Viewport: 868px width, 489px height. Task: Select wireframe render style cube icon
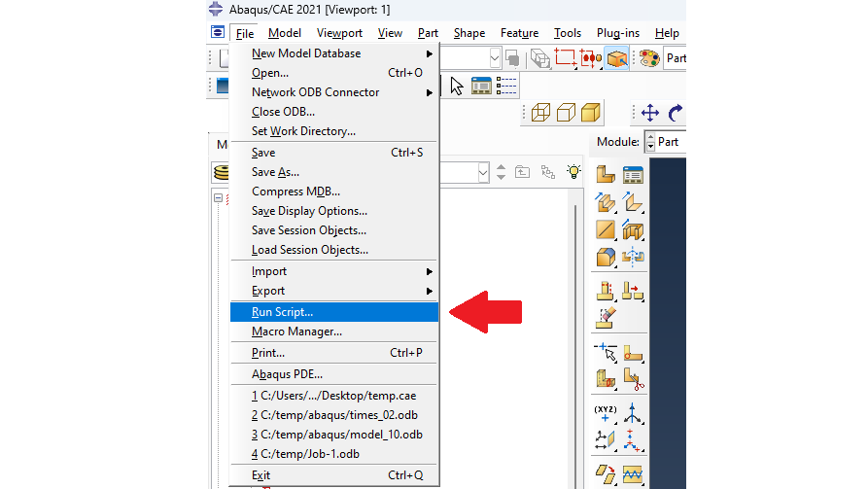(x=539, y=113)
